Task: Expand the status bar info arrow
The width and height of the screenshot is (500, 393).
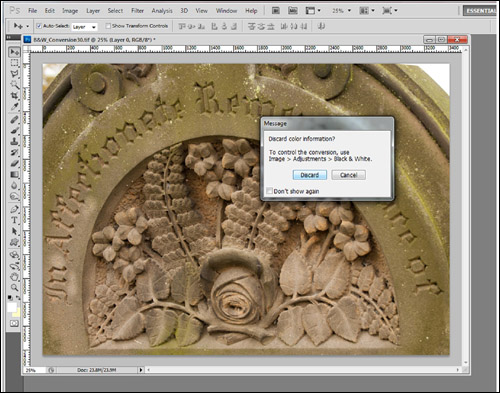Action: coord(141,370)
